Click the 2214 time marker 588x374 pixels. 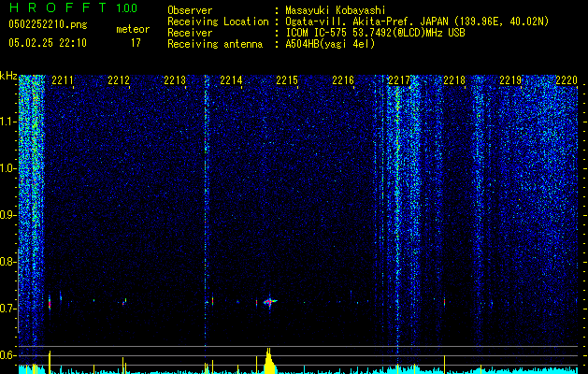(x=231, y=79)
